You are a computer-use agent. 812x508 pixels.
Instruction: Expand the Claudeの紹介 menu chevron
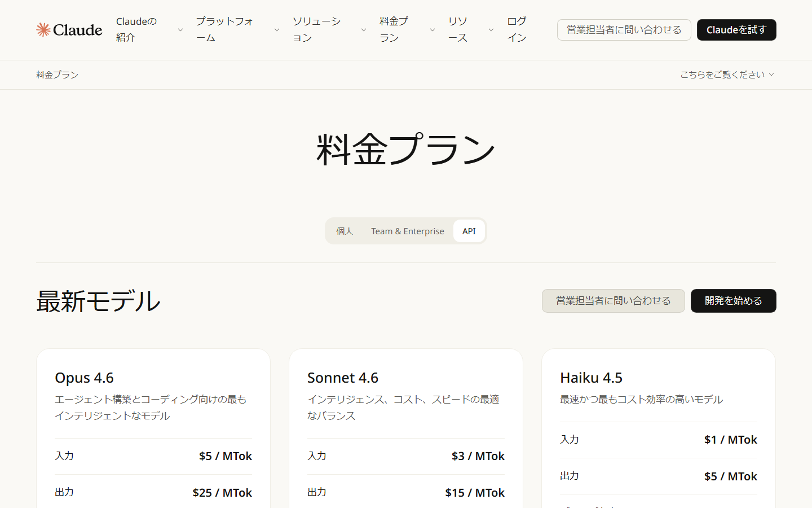tap(180, 30)
